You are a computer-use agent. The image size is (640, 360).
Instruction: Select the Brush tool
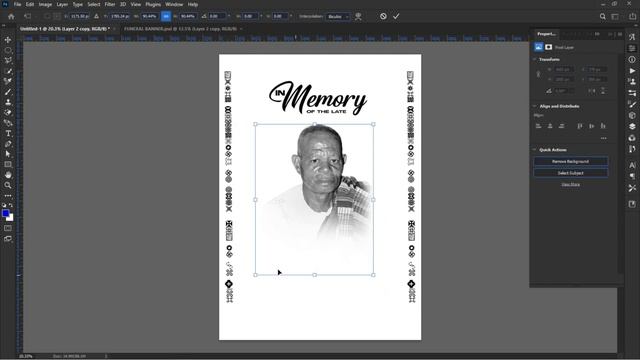click(x=8, y=92)
